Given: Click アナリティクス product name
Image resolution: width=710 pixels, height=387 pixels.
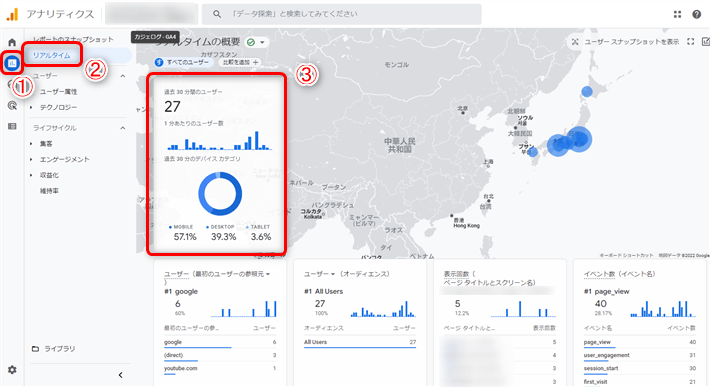Looking at the screenshot, I should pyautogui.click(x=60, y=14).
